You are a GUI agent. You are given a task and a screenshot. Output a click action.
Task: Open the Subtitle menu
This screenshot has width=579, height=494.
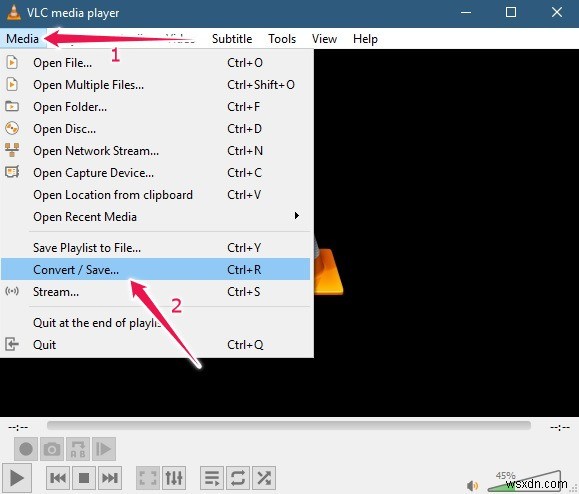tap(232, 39)
